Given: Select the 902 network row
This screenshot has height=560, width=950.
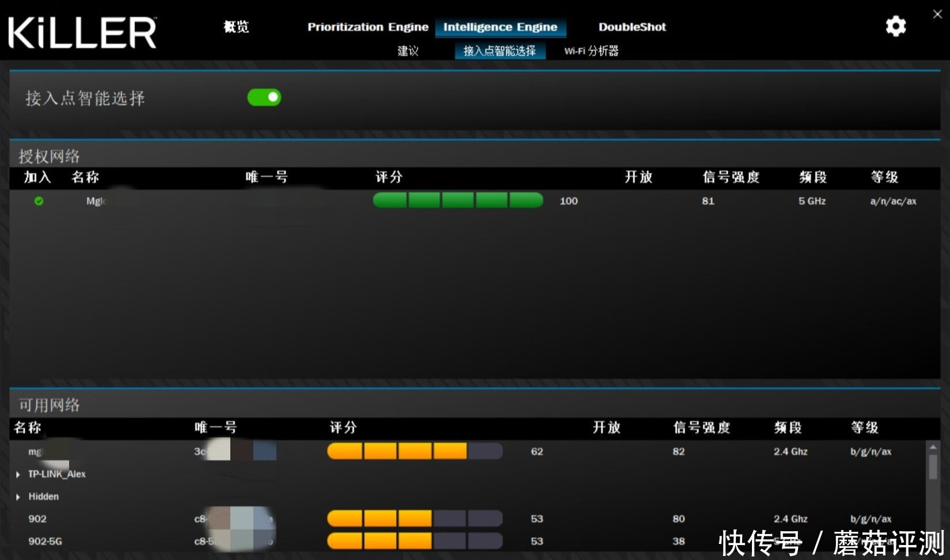Looking at the screenshot, I should pos(466,519).
